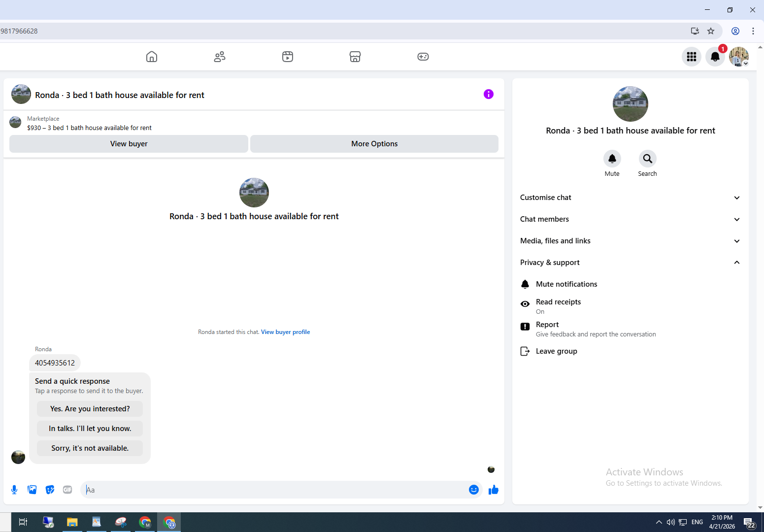Open the GIF picker icon
Viewport: 764px width, 532px height.
pyautogui.click(x=67, y=490)
